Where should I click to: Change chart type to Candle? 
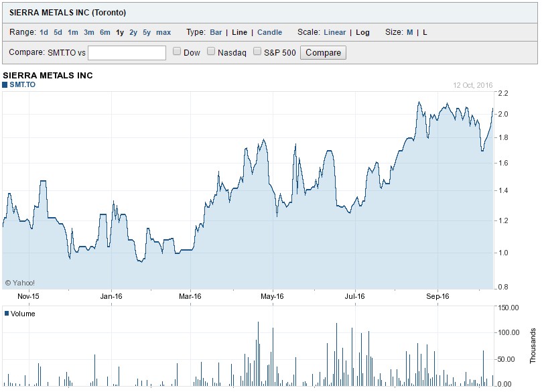[269, 32]
